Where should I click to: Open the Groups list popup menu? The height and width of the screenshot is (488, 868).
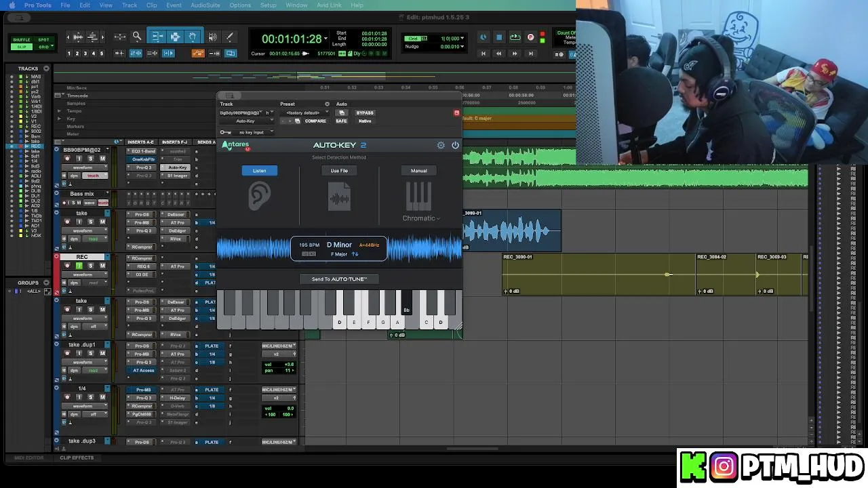46,283
